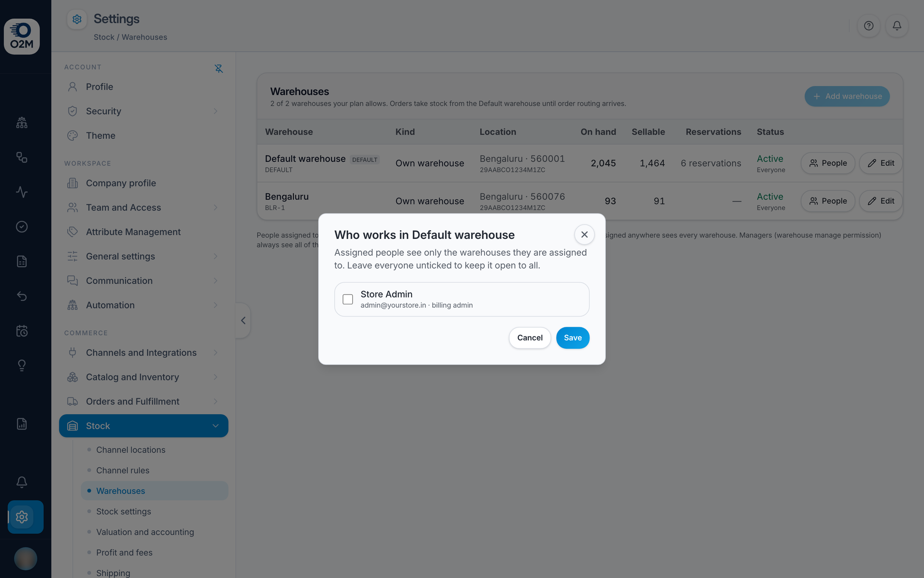Image resolution: width=924 pixels, height=578 pixels.
Task: Open People for Bengaluru warehouse
Action: [x=828, y=201]
